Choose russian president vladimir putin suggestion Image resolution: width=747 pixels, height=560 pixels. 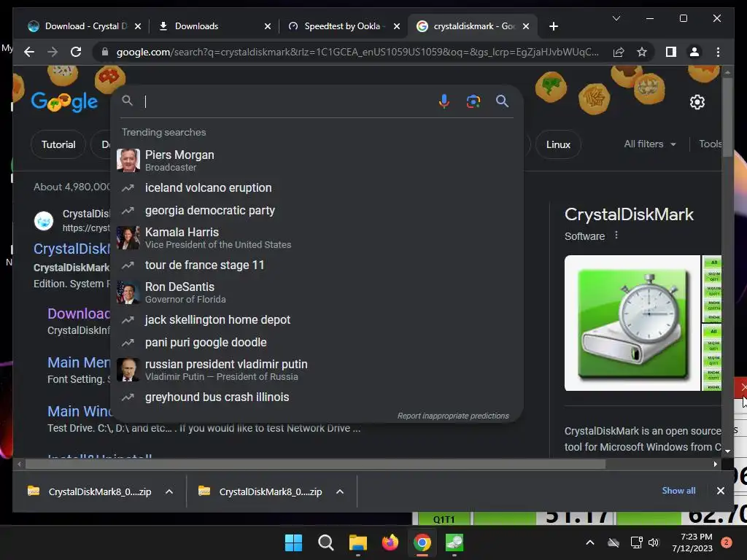point(317,370)
